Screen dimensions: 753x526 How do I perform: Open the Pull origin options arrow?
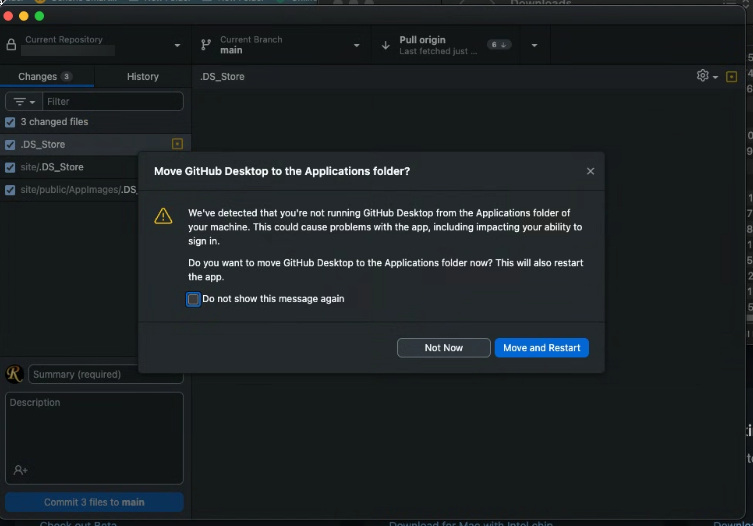(x=534, y=45)
